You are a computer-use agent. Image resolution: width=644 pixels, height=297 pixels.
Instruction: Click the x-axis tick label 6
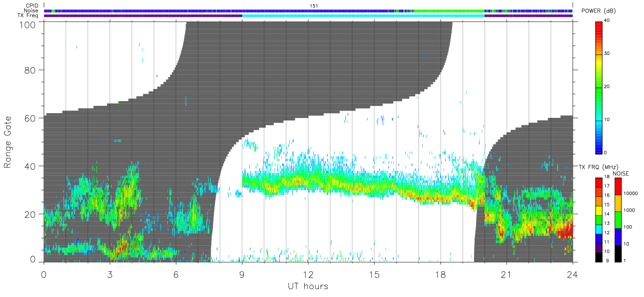click(176, 274)
